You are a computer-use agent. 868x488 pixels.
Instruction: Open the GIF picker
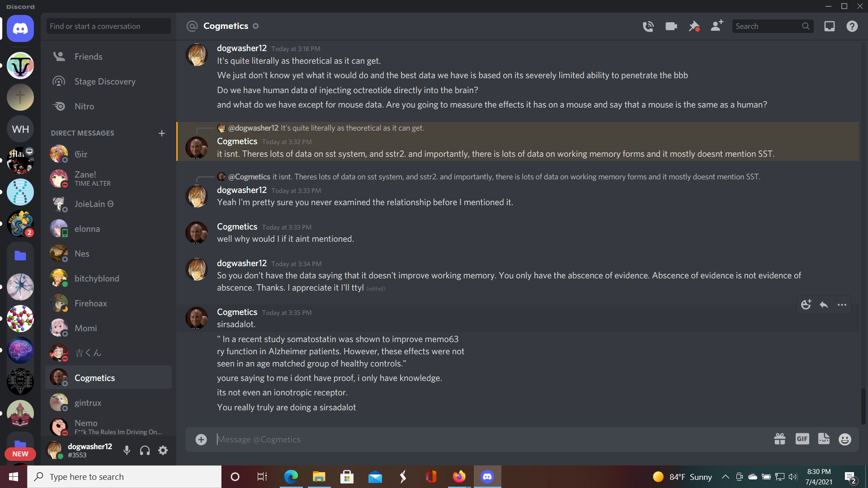[802, 439]
